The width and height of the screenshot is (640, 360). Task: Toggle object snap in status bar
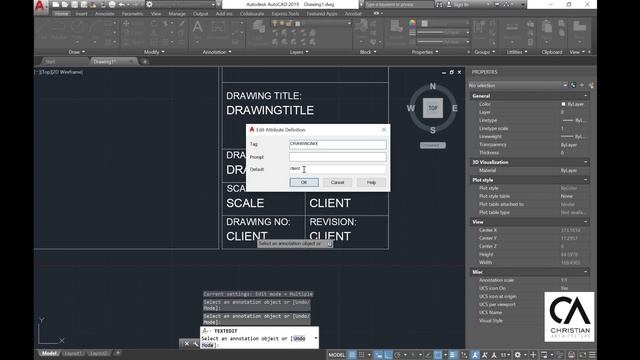[x=438, y=355]
